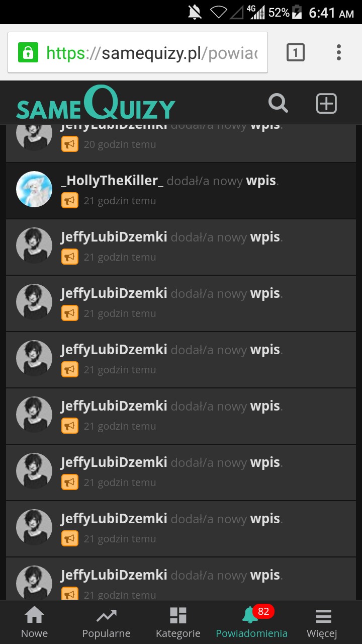
Task: Open the _HollyTheKiller_ username link
Action: coord(112,181)
